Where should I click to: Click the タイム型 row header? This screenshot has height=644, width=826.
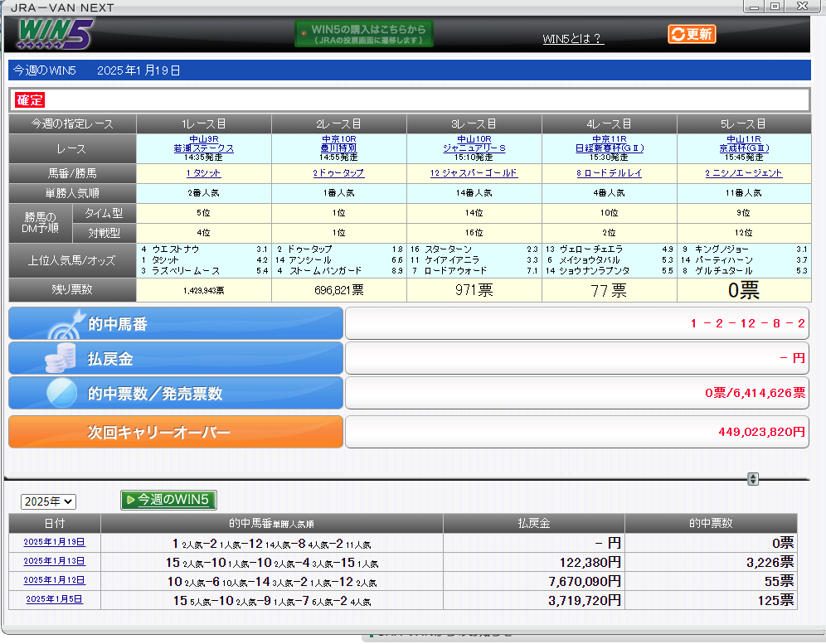104,213
